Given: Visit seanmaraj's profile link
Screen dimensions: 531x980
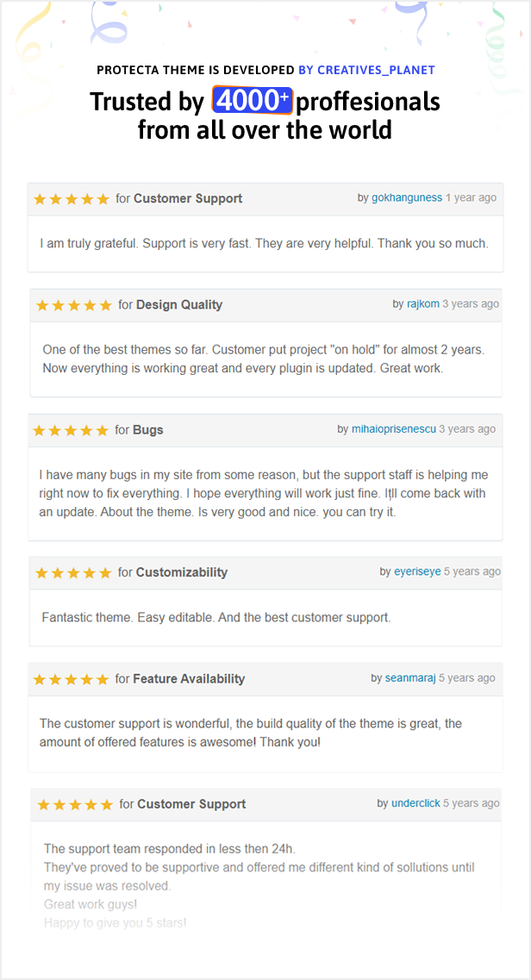Looking at the screenshot, I should pyautogui.click(x=409, y=678).
